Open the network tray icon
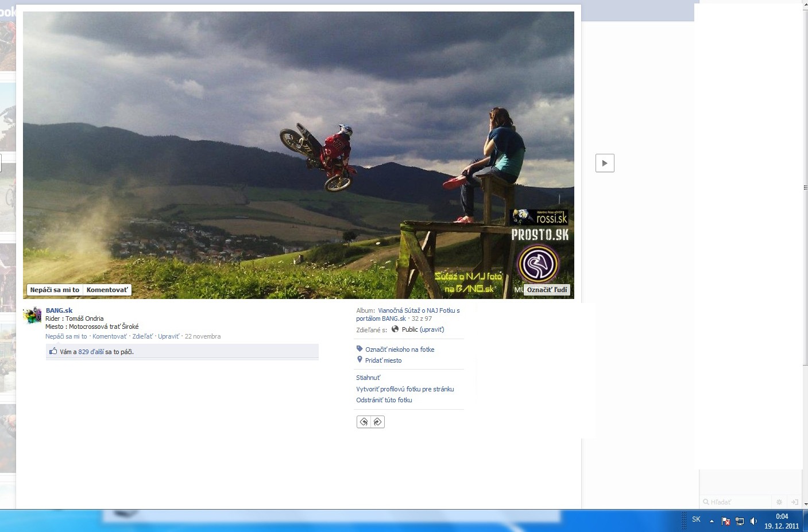Image resolution: width=808 pixels, height=532 pixels. coord(740,521)
